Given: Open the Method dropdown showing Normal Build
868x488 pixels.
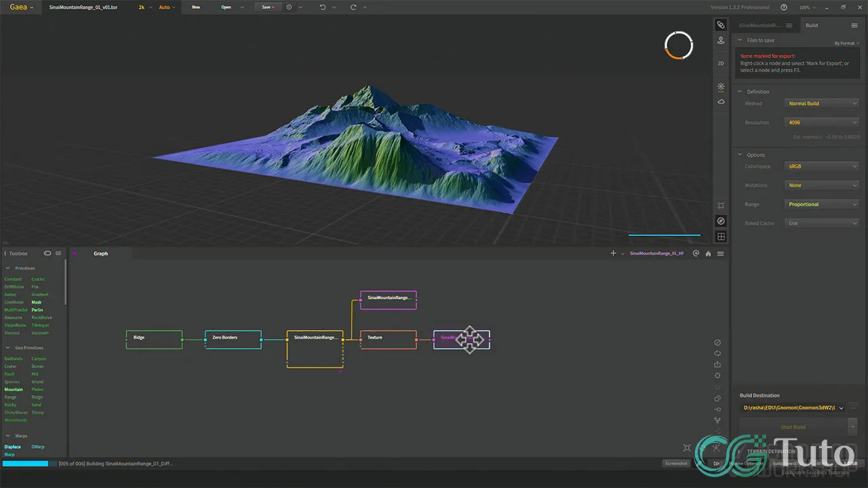Looking at the screenshot, I should coord(821,103).
